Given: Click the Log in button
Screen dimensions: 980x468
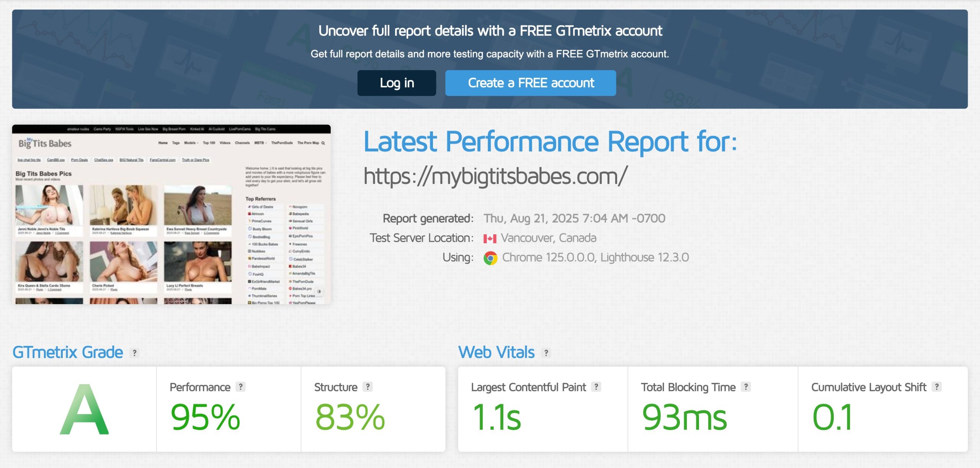Looking at the screenshot, I should [397, 83].
